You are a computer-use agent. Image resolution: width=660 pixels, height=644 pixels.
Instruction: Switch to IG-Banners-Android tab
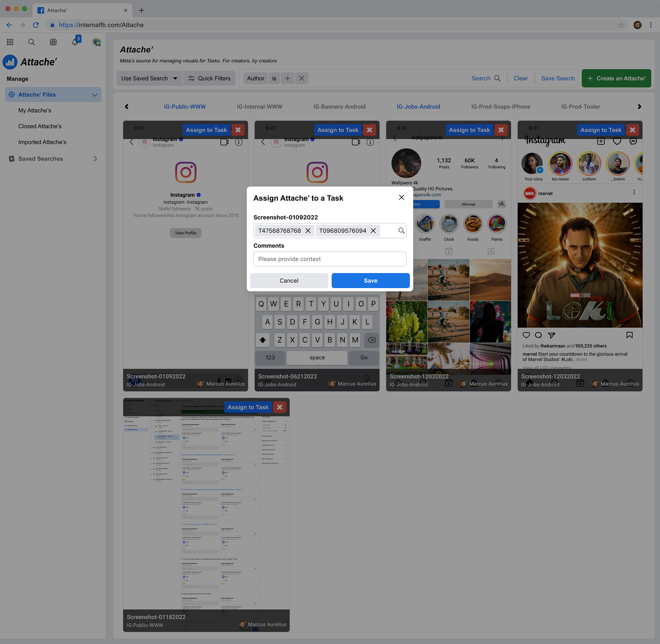[339, 107]
